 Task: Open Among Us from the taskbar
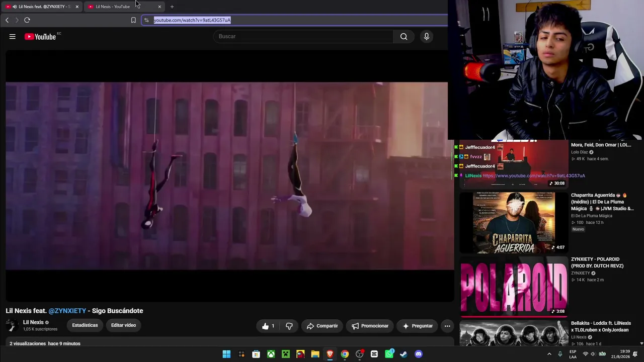(x=300, y=354)
